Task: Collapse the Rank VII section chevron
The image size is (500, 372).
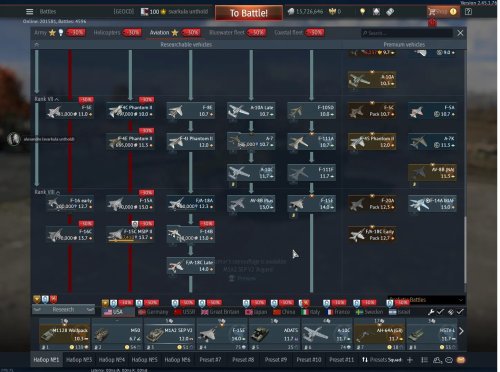Action: (57, 99)
